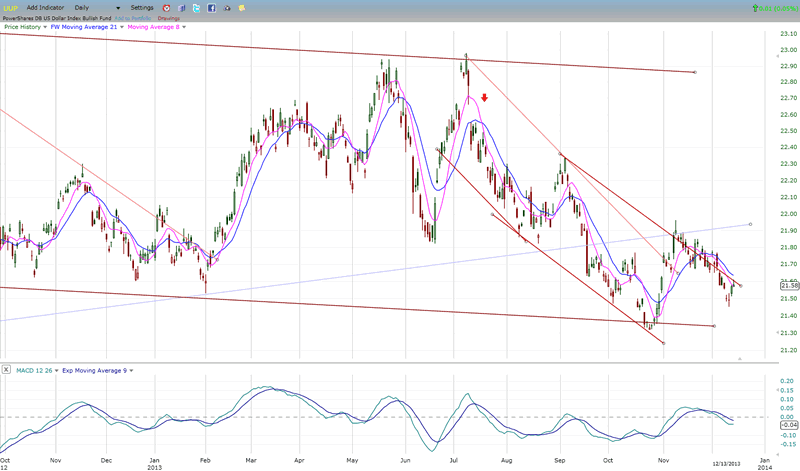This screenshot has height=471, width=800.
Task: Click the red down arrow annotation
Action: click(x=484, y=98)
